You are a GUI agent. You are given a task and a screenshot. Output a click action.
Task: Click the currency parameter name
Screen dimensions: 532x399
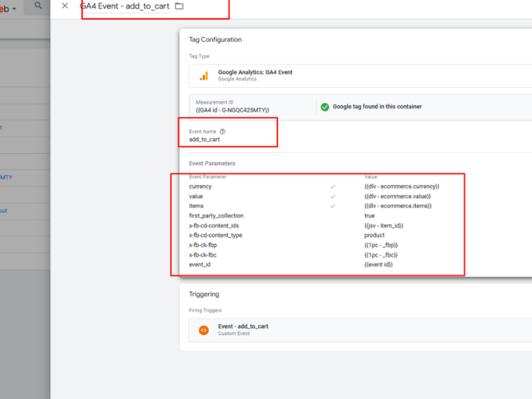(x=200, y=187)
